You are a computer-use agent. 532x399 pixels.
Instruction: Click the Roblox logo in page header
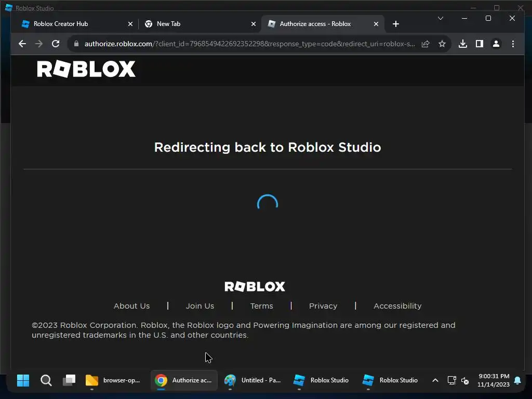tap(86, 69)
